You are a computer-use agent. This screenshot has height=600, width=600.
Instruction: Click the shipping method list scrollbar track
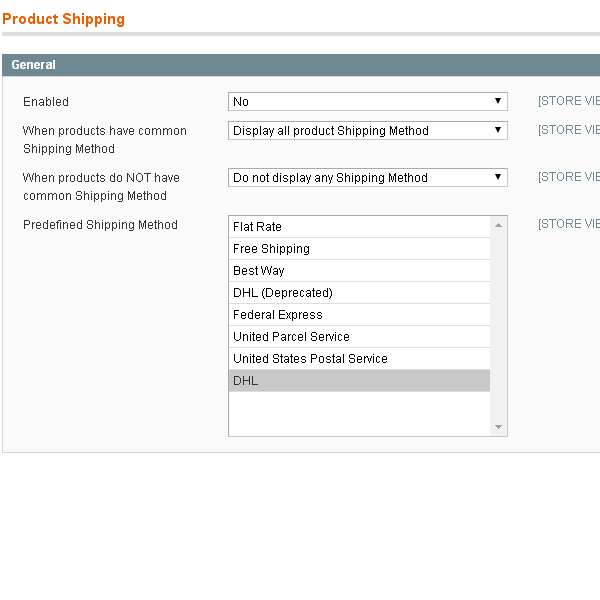click(499, 330)
